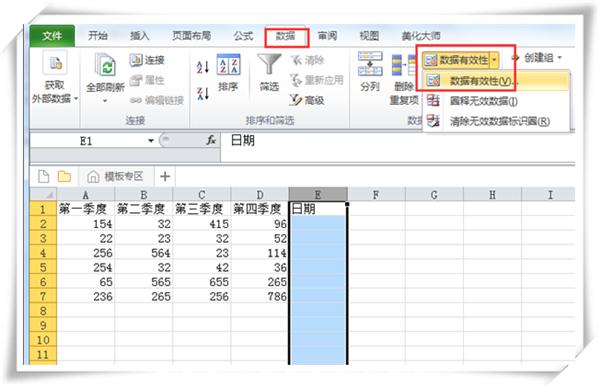Switch to the 视图 tab
This screenshot has width=600, height=386.
tap(369, 36)
